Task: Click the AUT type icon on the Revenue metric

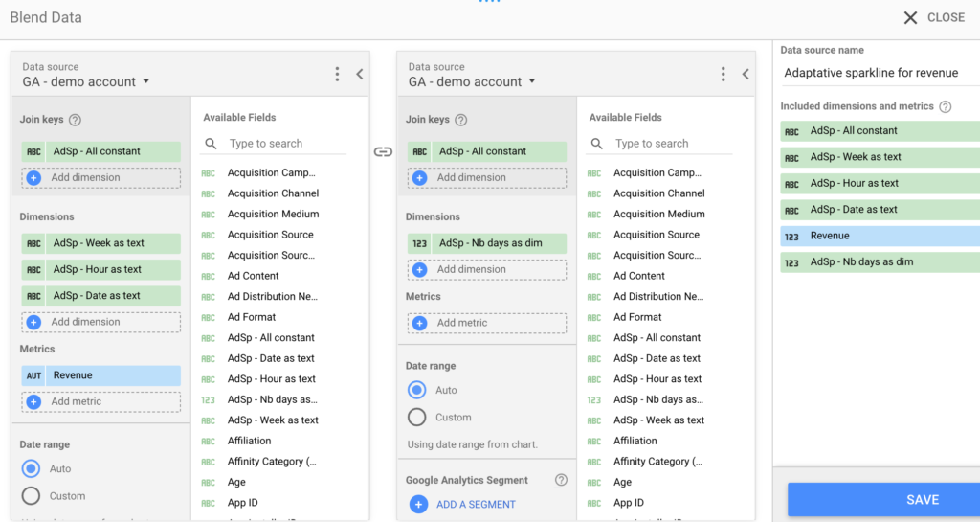Action: click(33, 375)
